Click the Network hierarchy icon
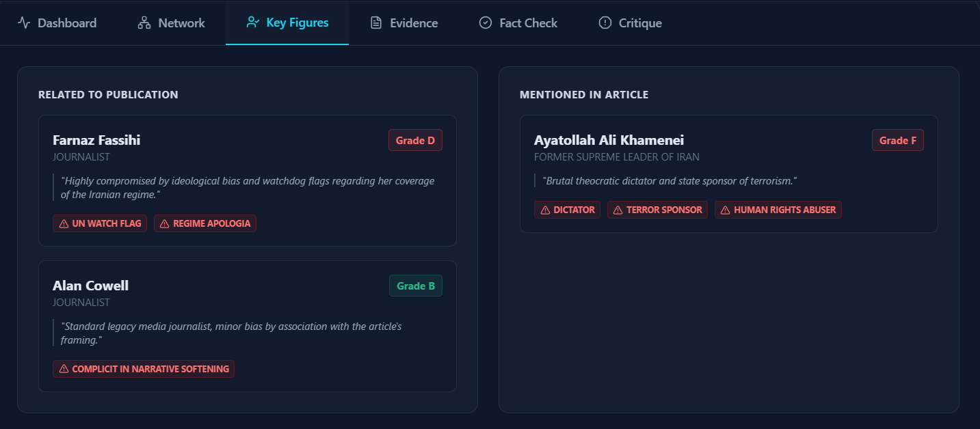 coord(144,23)
